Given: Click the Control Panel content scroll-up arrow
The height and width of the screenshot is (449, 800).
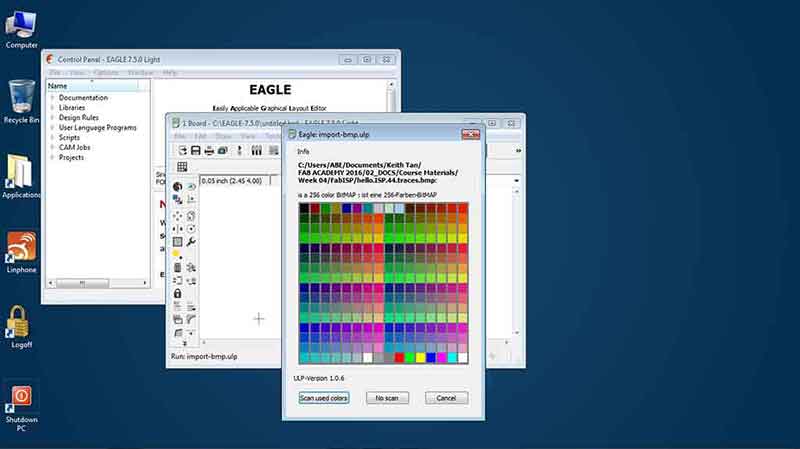Looking at the screenshot, I should 391,84.
